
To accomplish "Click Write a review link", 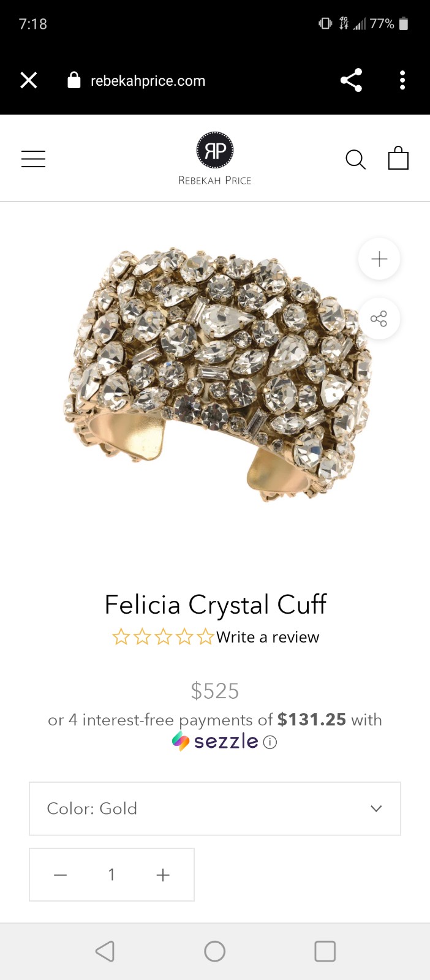I will (x=268, y=637).
